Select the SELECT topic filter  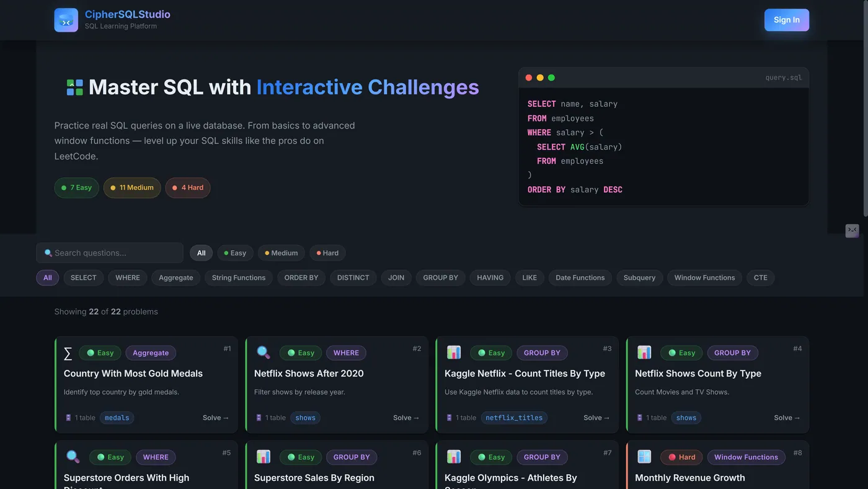click(x=84, y=277)
